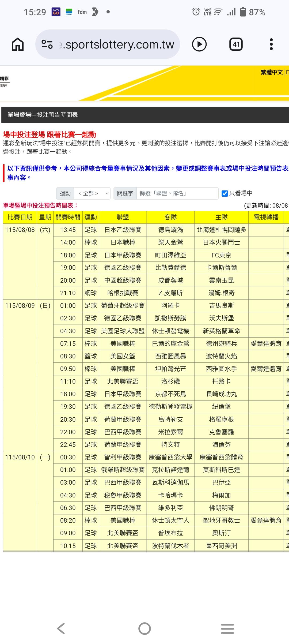Select the 墨西哥美洲 cell

[222, 546]
